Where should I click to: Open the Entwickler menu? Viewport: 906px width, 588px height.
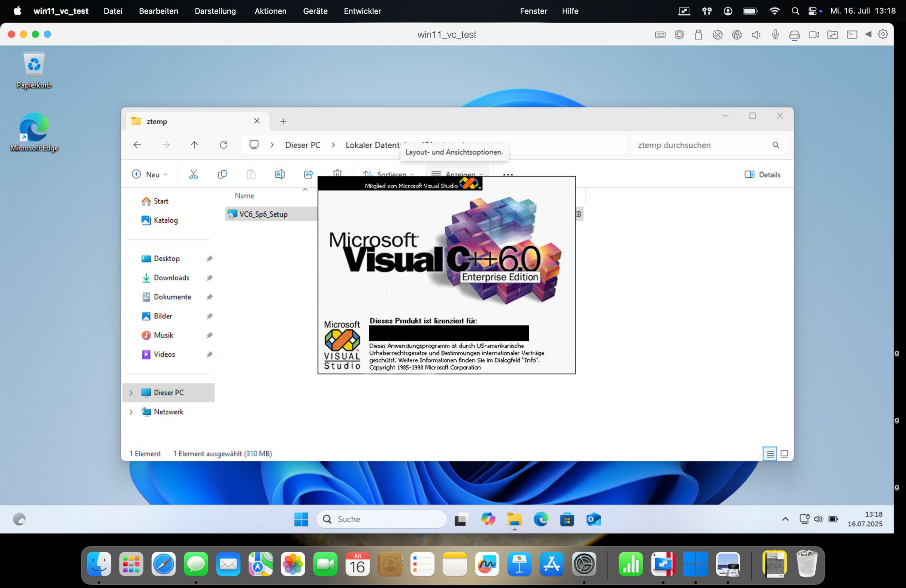point(362,11)
